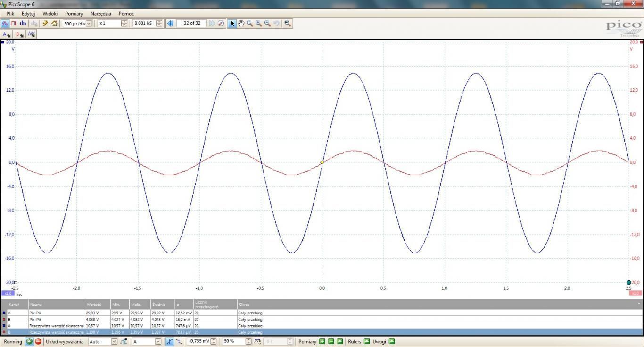Select rising edge trigger icon
This screenshot has height=347, width=644.
(170, 341)
